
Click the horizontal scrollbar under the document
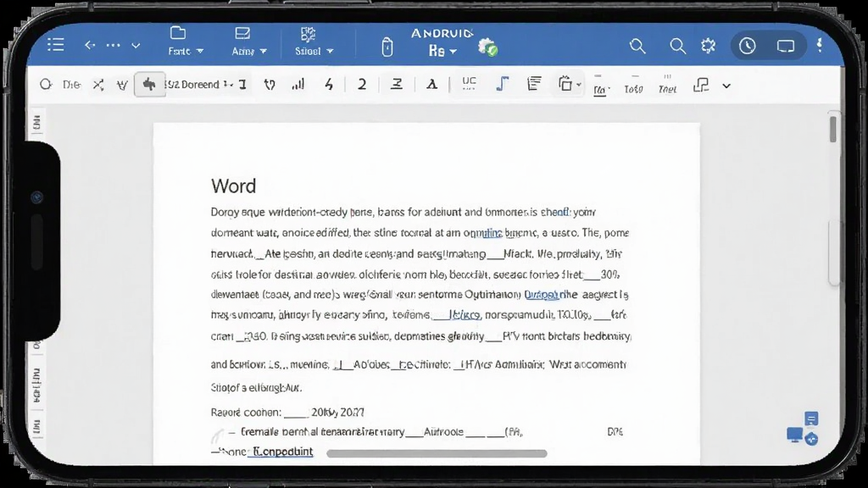(x=437, y=454)
